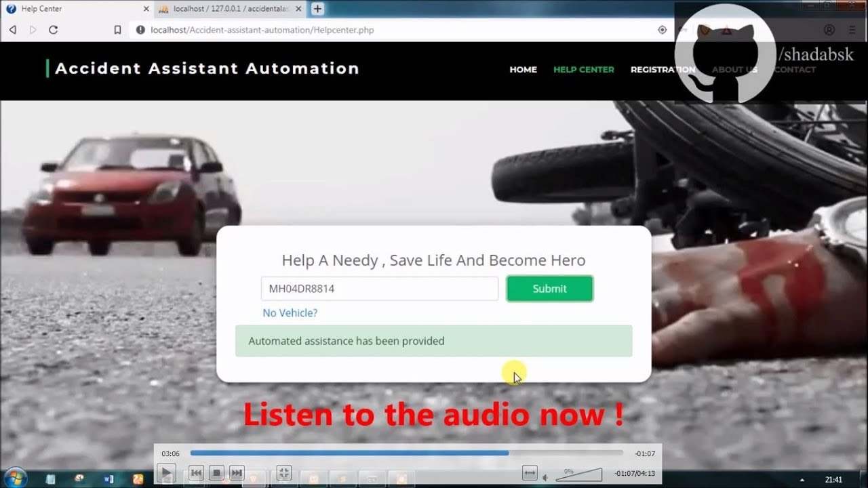Click the target icon at address bar end
Image resolution: width=868 pixels, height=488 pixels.
coord(663,30)
